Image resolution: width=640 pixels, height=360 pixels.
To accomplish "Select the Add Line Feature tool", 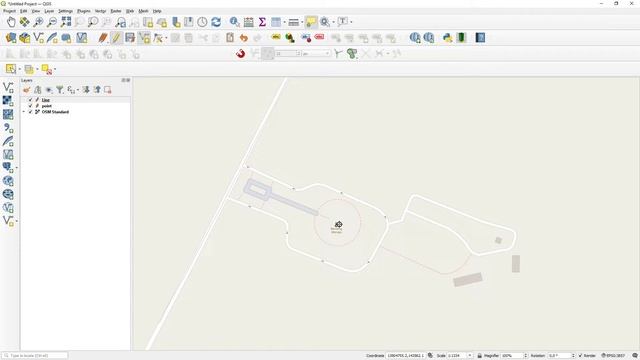I will tap(144, 38).
